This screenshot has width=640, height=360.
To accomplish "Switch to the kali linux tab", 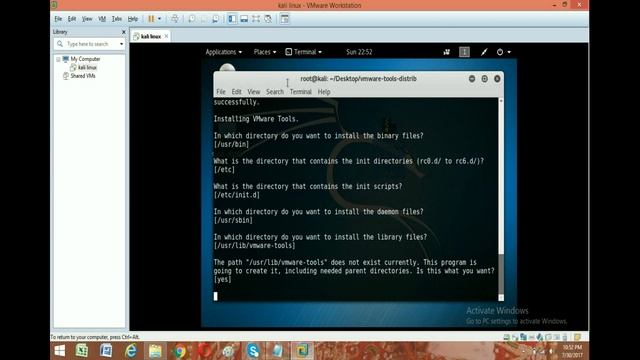I will click(150, 36).
